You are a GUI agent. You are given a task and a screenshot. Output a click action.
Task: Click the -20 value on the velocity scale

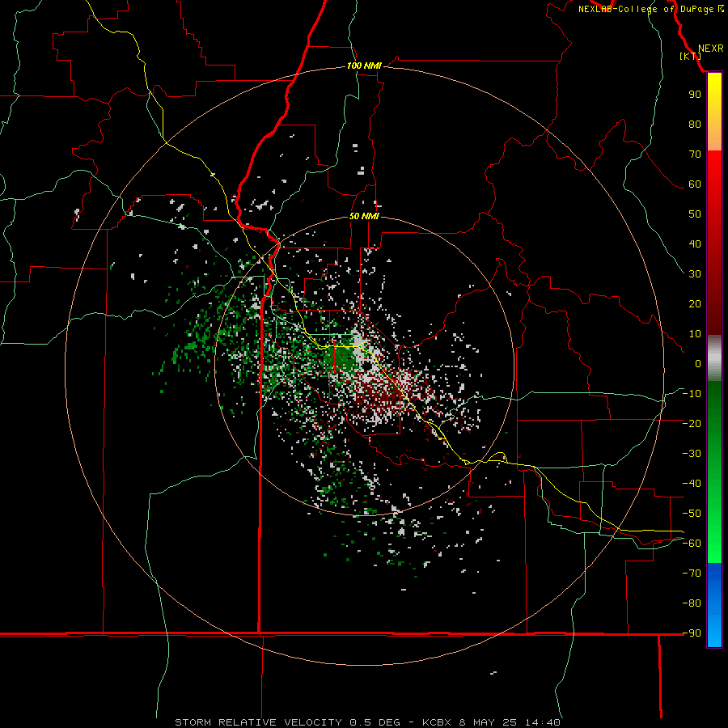tap(692, 424)
